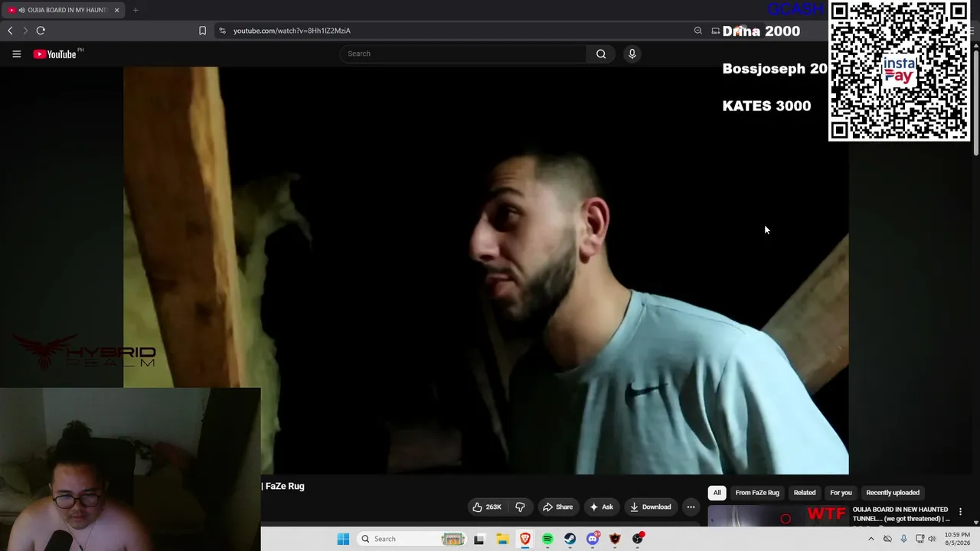Open the YouTube guide hamburger menu

click(16, 54)
